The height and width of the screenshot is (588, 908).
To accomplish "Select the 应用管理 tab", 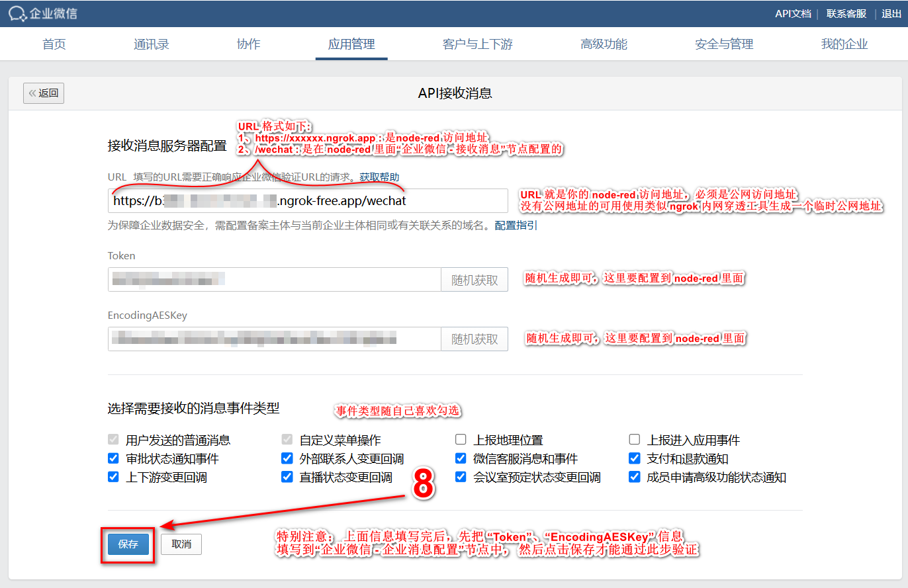I will tap(351, 44).
